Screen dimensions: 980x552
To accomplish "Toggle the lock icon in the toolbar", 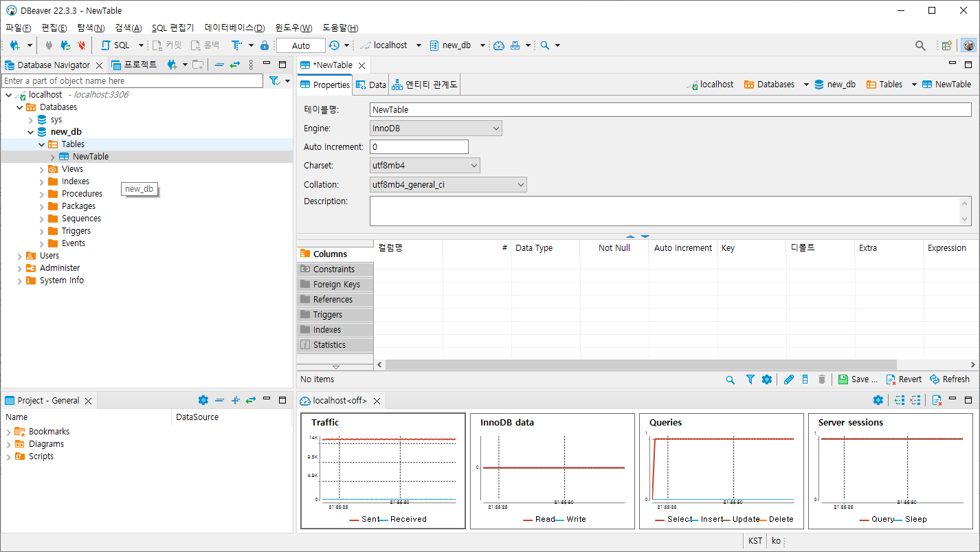I will click(x=265, y=45).
